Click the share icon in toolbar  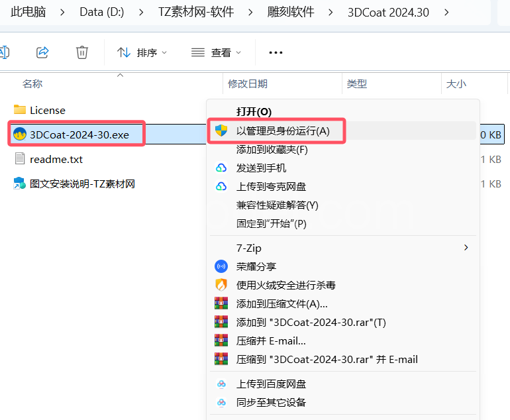coord(42,52)
